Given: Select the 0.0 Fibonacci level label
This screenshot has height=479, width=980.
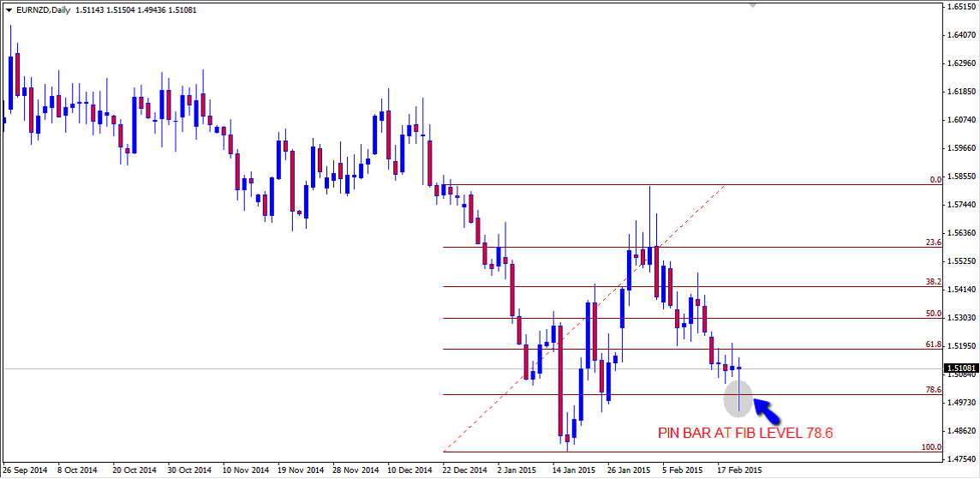Looking at the screenshot, I should [x=935, y=180].
